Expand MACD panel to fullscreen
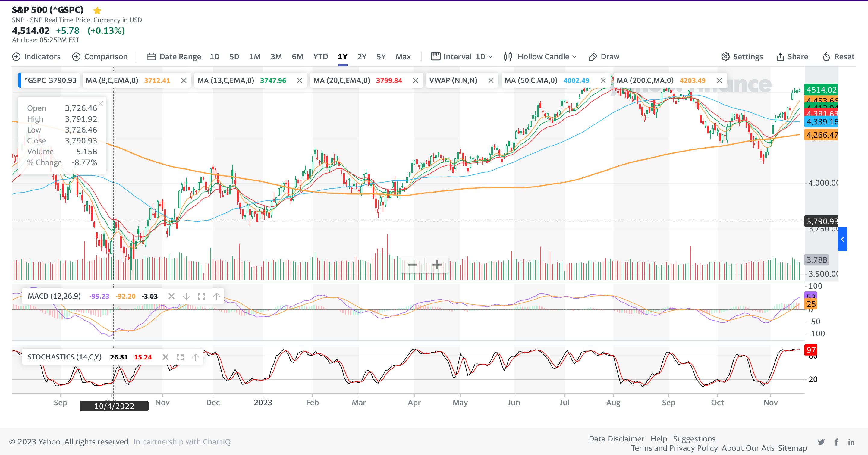Screen dimensions: 868x455 click(x=201, y=297)
